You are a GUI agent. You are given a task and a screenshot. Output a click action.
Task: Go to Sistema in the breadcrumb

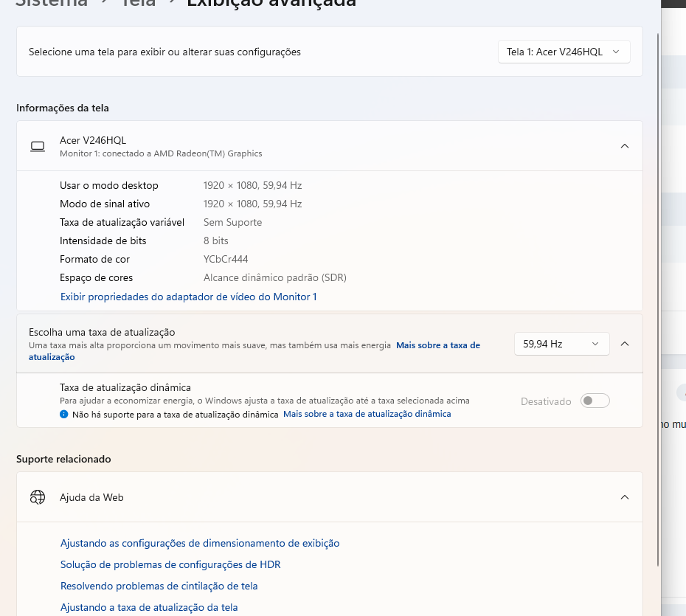pyautogui.click(x=52, y=3)
